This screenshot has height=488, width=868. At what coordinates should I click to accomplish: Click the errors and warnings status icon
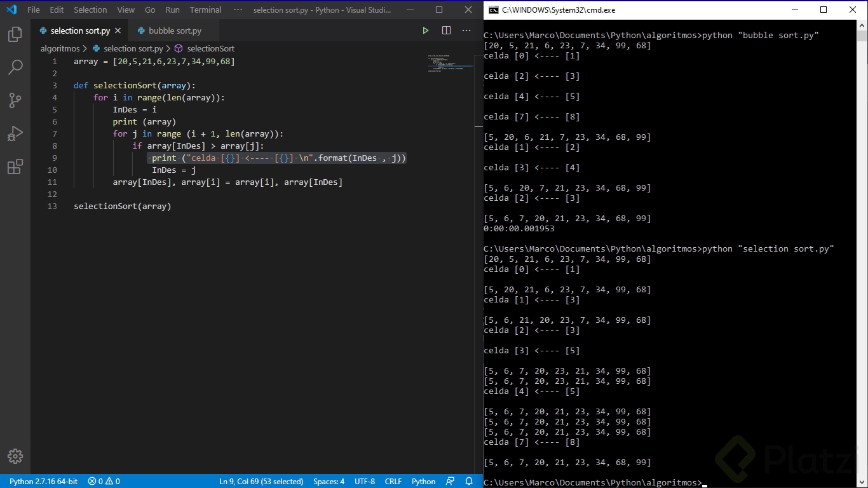(x=104, y=481)
